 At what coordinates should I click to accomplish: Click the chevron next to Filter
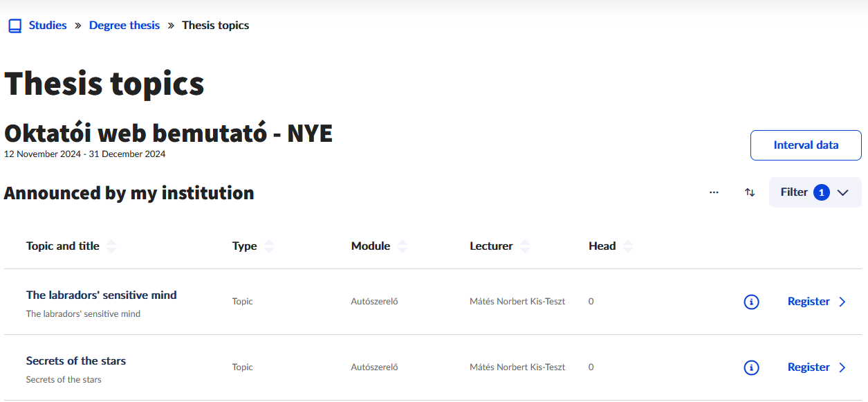(842, 192)
